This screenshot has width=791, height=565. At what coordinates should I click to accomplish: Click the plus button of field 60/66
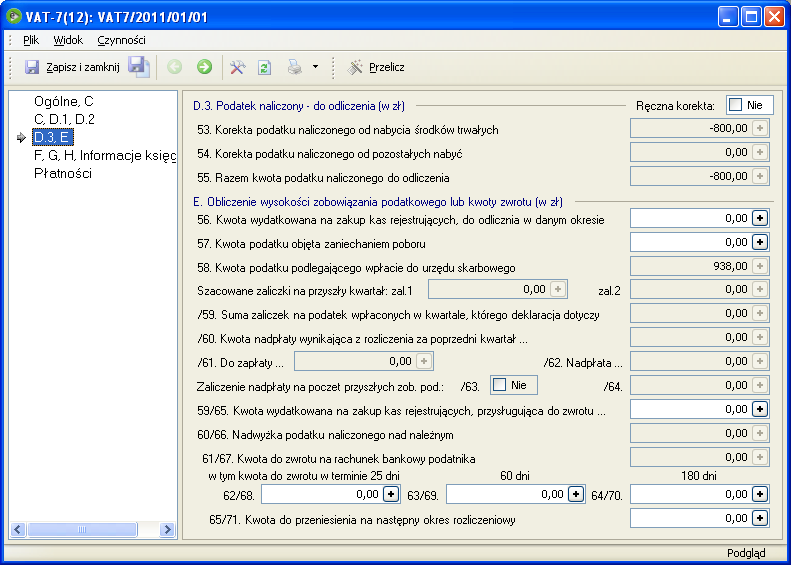[760, 433]
